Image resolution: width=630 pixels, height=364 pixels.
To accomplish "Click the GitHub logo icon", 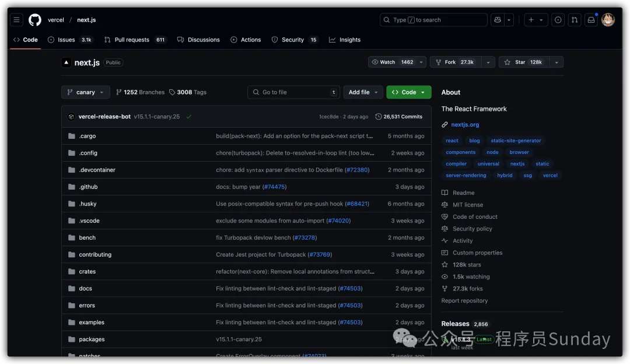I will (x=35, y=20).
